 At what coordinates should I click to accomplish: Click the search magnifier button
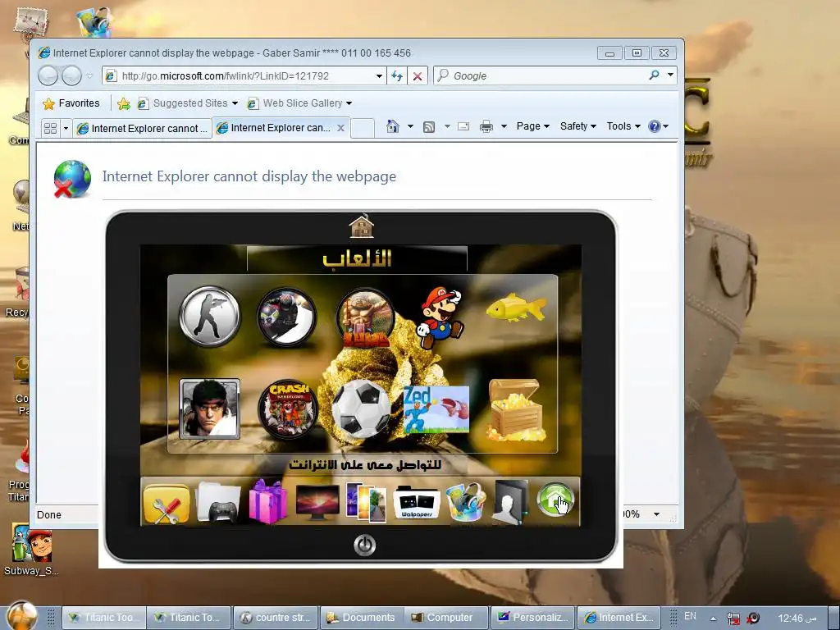pyautogui.click(x=654, y=75)
